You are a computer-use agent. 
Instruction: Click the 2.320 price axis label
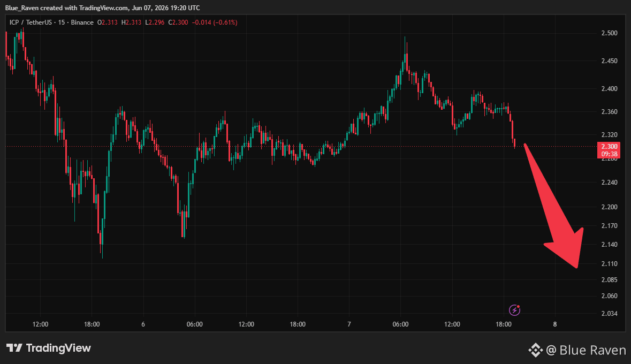609,135
